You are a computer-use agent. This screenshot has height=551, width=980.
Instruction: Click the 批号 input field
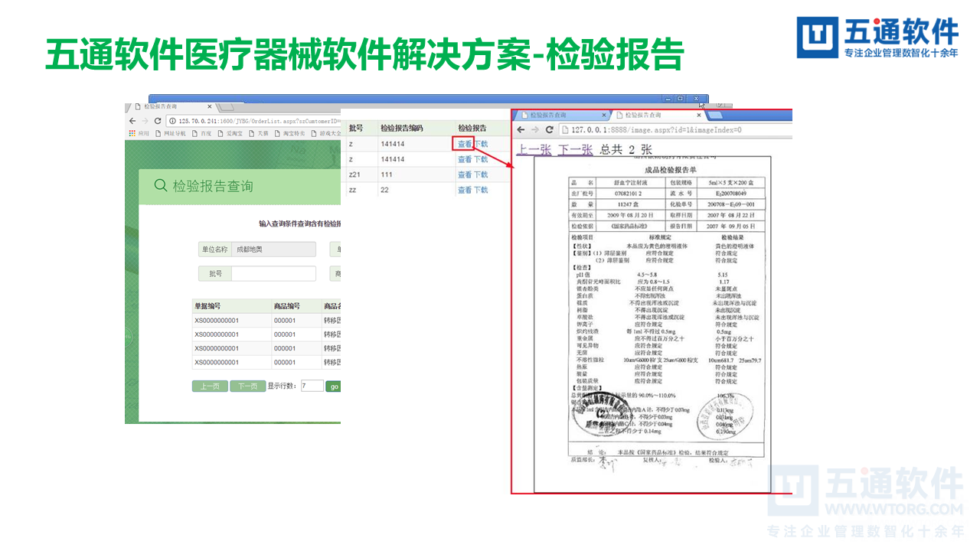pyautogui.click(x=274, y=273)
